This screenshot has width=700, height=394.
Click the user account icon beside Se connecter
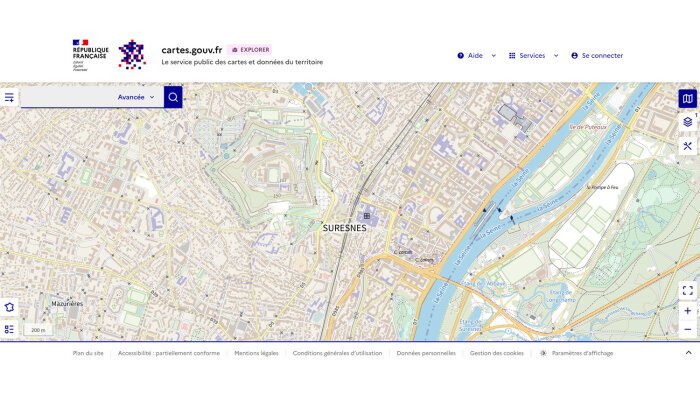point(575,56)
